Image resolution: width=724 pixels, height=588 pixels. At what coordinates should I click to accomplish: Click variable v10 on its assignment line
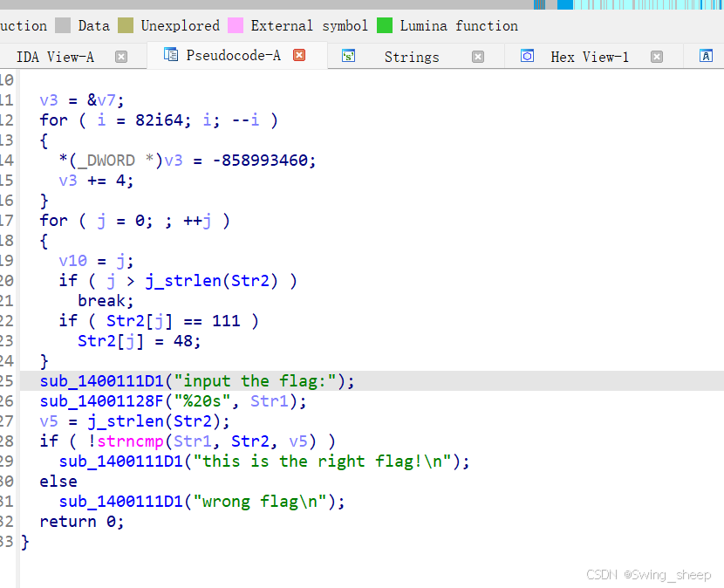click(x=73, y=261)
